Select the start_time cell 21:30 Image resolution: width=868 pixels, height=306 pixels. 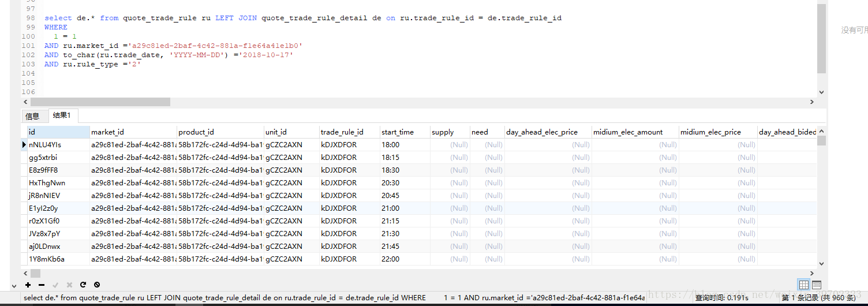tap(405, 233)
